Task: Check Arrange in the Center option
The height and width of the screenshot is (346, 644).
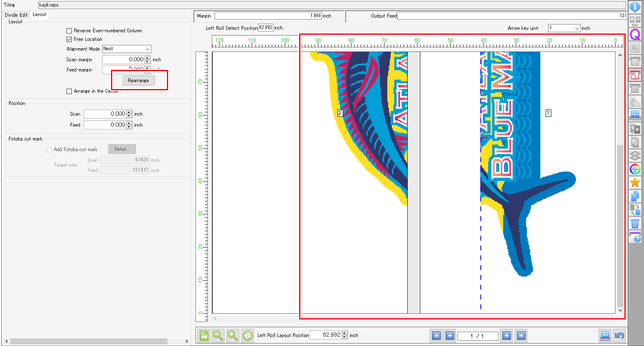Action: coord(69,91)
